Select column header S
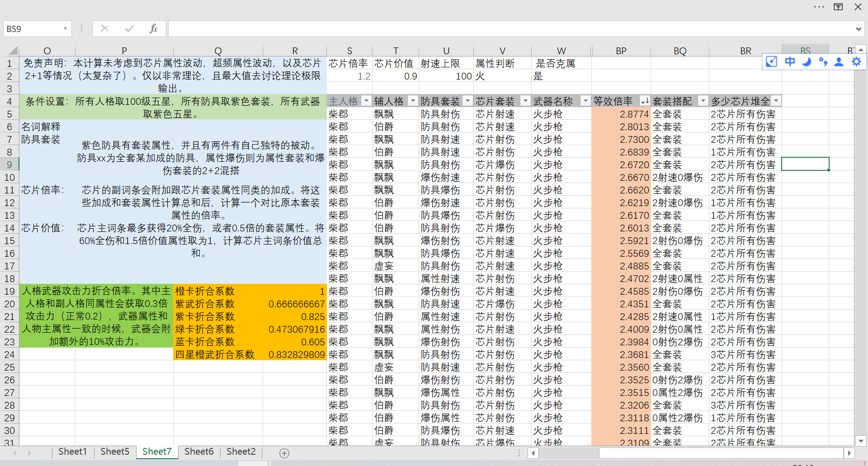Viewport: 868px width, 466px height. click(349, 51)
